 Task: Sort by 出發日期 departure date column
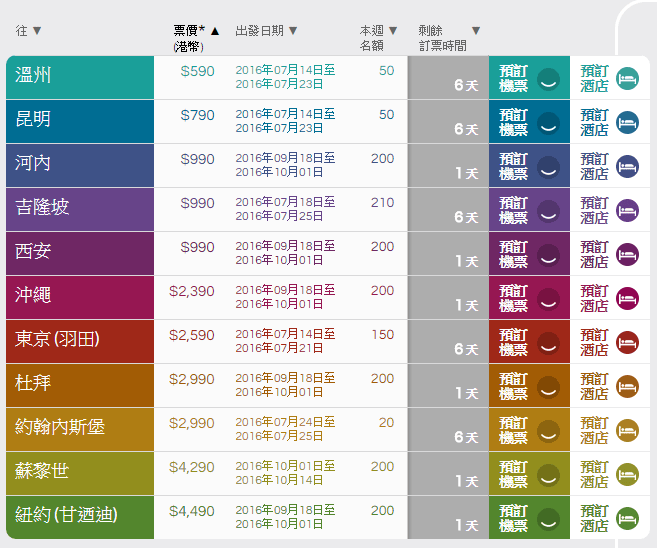pyautogui.click(x=266, y=31)
